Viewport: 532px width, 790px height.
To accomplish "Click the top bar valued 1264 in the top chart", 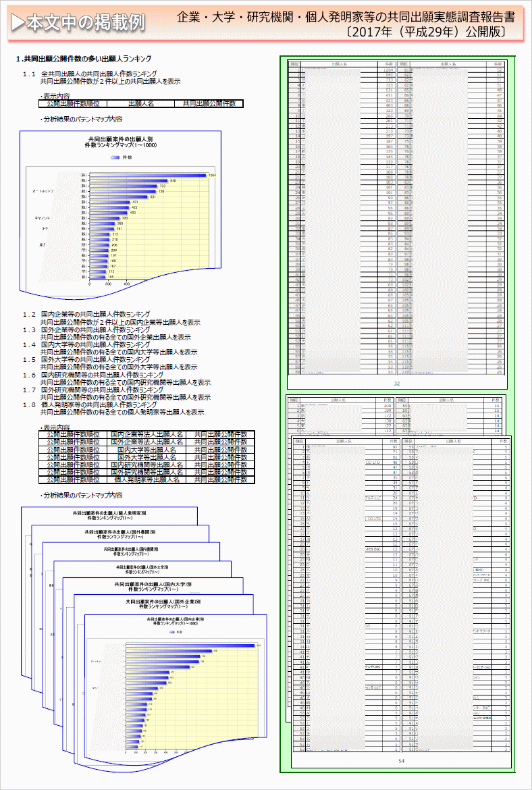I will [x=148, y=175].
